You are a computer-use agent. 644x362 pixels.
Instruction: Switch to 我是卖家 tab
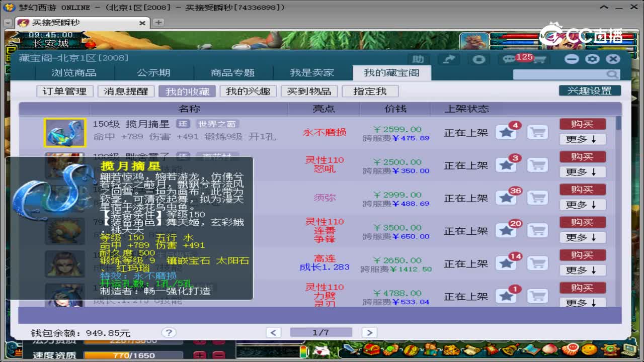(312, 73)
